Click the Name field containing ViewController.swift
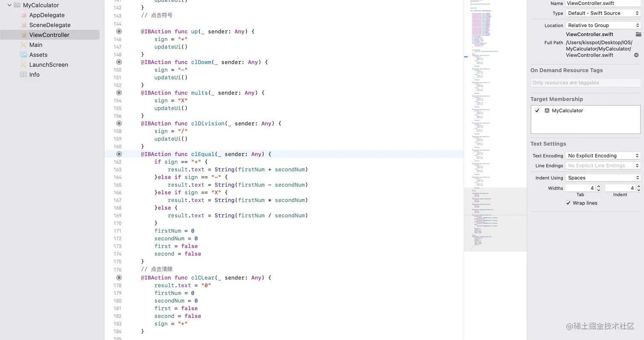 pyautogui.click(x=603, y=3)
